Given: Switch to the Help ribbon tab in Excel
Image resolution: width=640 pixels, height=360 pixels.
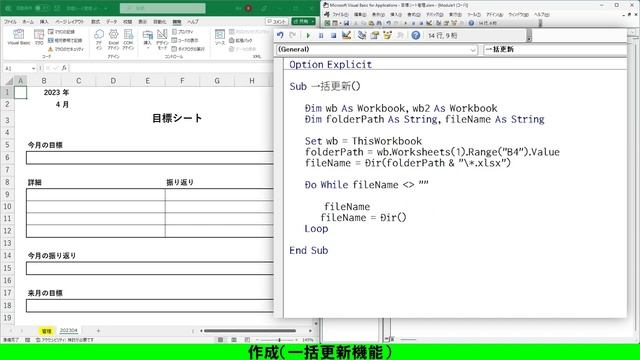Looking at the screenshot, I should point(193,22).
